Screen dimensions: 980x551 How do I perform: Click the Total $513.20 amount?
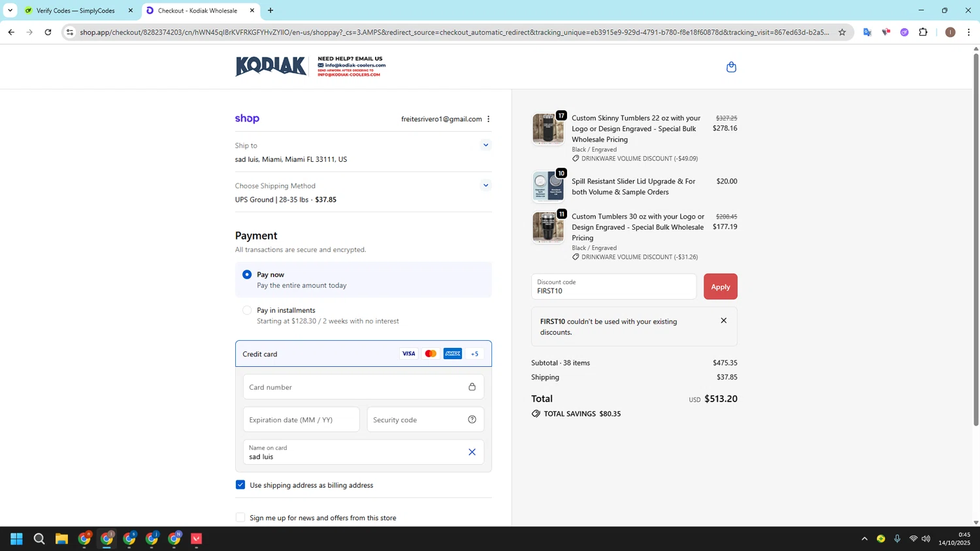721,399
